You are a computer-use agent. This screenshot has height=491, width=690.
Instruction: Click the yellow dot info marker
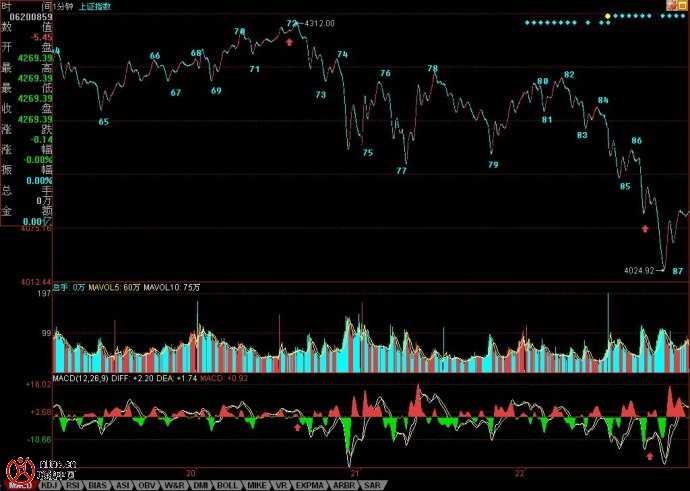pyautogui.click(x=608, y=16)
